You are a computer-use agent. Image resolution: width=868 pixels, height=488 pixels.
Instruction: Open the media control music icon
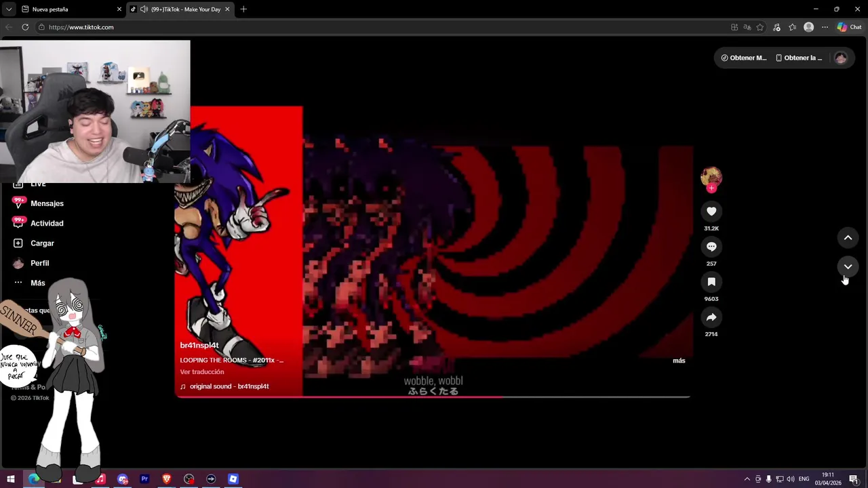776,27
